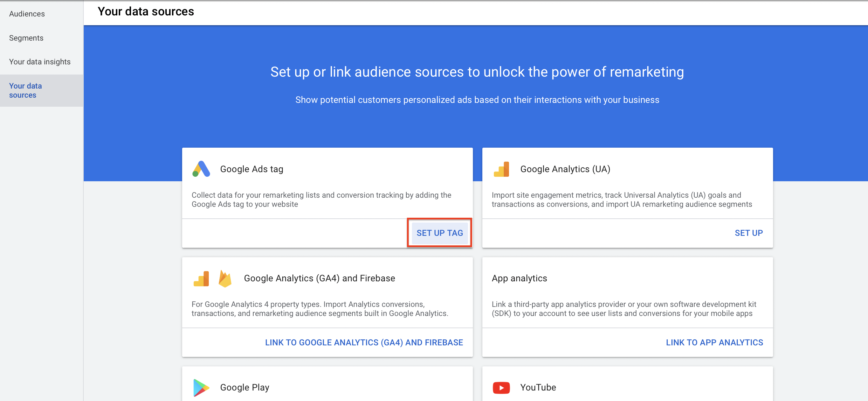Click the Google Ads tag logo icon
868x401 pixels.
(201, 169)
